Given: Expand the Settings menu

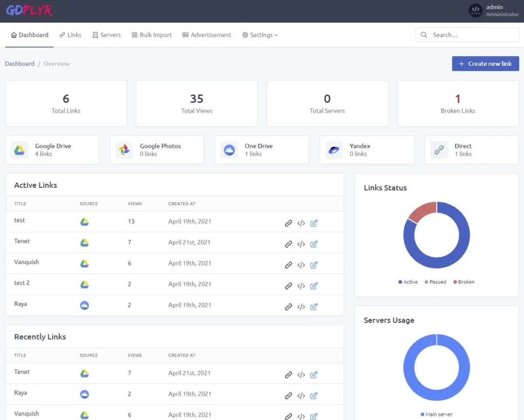Looking at the screenshot, I should coord(262,35).
